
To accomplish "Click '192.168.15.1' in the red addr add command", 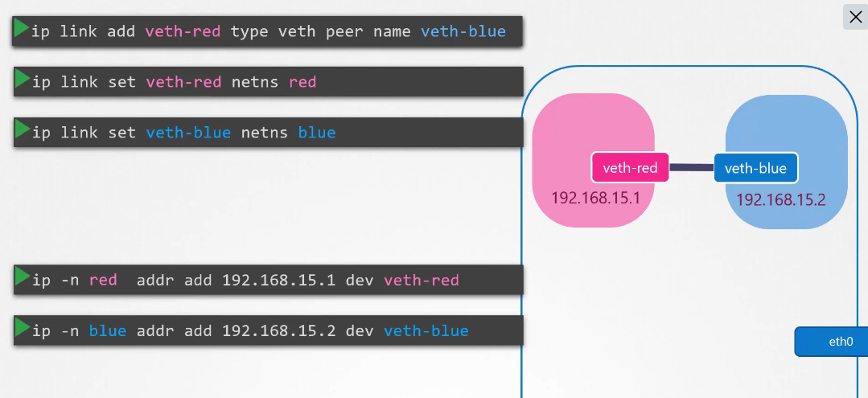I will (x=279, y=281).
